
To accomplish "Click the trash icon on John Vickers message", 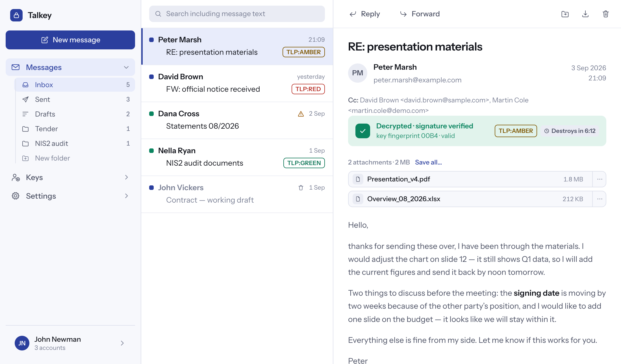I will pyautogui.click(x=301, y=188).
